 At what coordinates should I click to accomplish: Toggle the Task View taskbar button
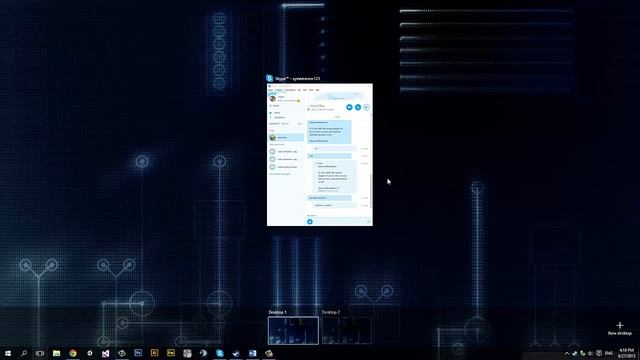[x=40, y=353]
